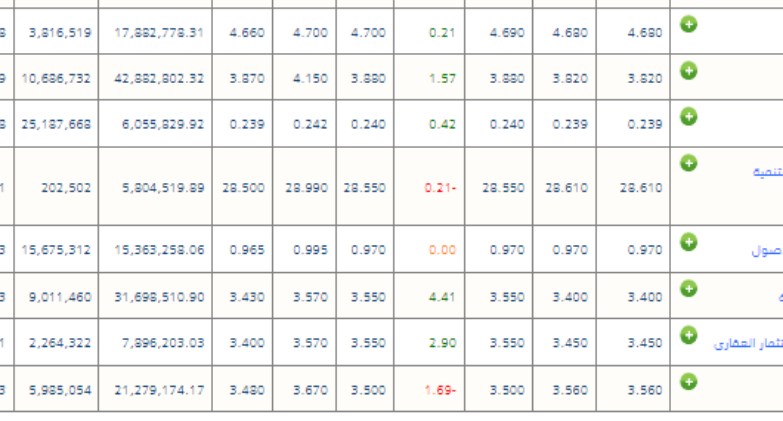This screenshot has width=783, height=421.
Task: Select the volume cell 25,187,668
Action: [x=56, y=124]
